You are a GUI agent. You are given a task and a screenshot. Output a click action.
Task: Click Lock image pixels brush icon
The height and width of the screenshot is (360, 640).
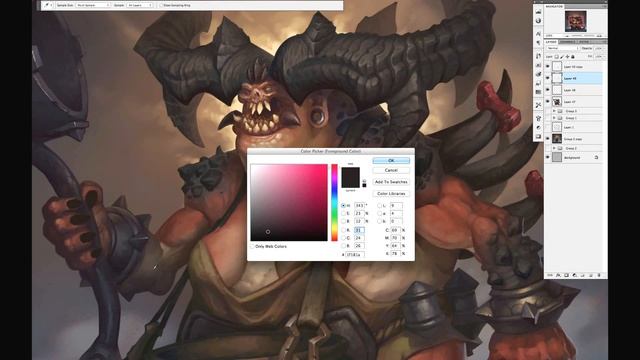click(562, 57)
